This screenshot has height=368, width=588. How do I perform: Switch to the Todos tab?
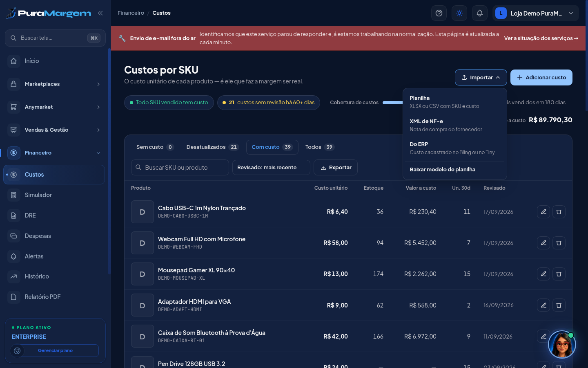coord(320,147)
